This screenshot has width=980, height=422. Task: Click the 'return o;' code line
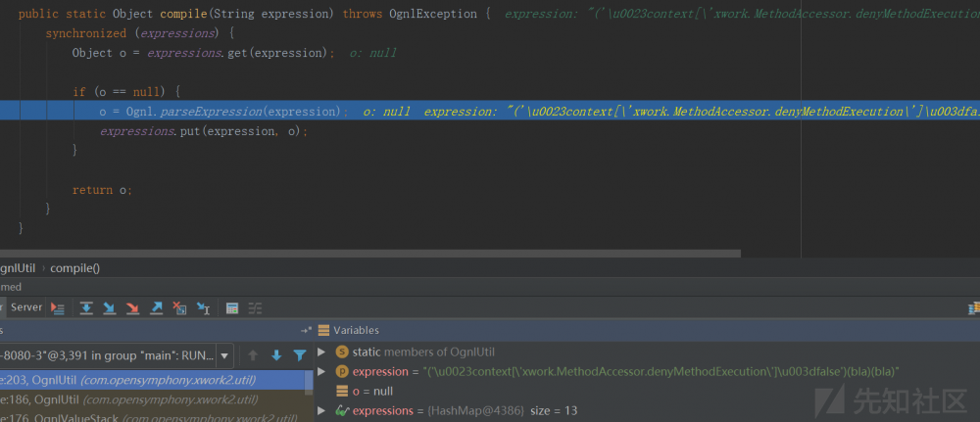point(102,190)
